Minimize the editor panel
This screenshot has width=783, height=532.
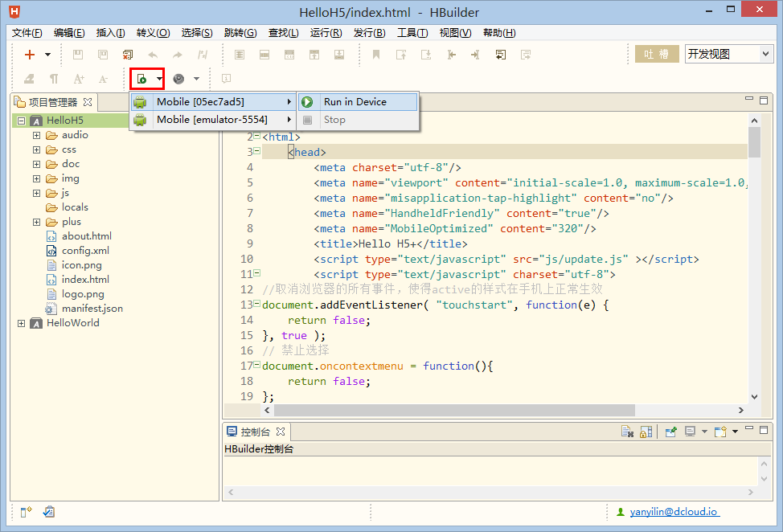pos(749,99)
